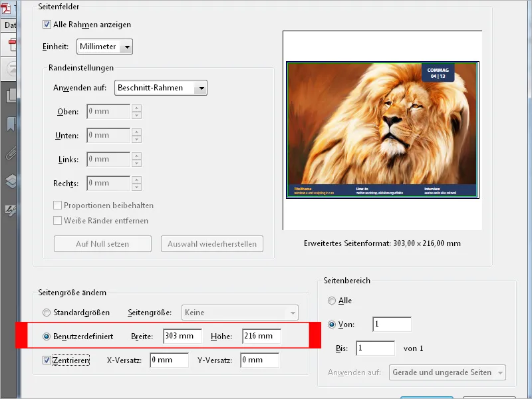Open the Attachments paperclip panel
532x399 pixels.
point(11,154)
